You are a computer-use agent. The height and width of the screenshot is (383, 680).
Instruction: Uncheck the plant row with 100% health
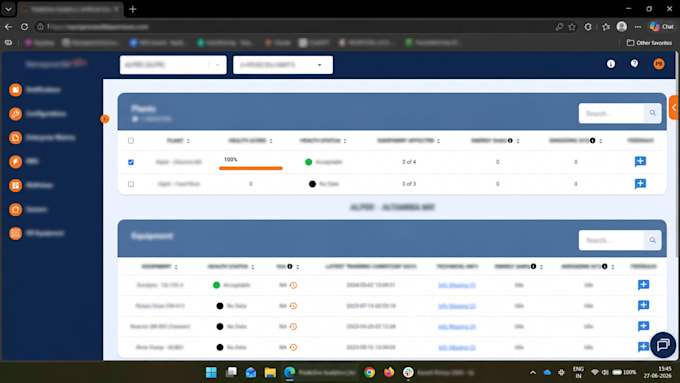coord(131,162)
